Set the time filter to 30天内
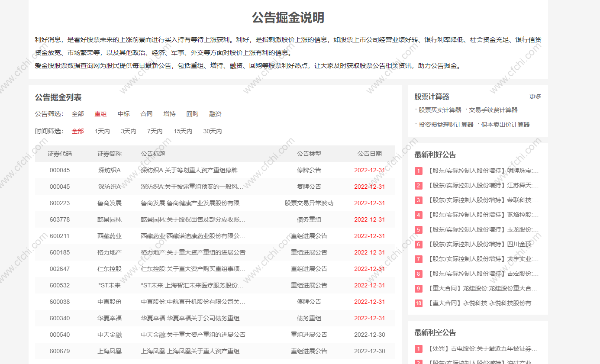This screenshot has height=364, width=600. click(x=213, y=131)
